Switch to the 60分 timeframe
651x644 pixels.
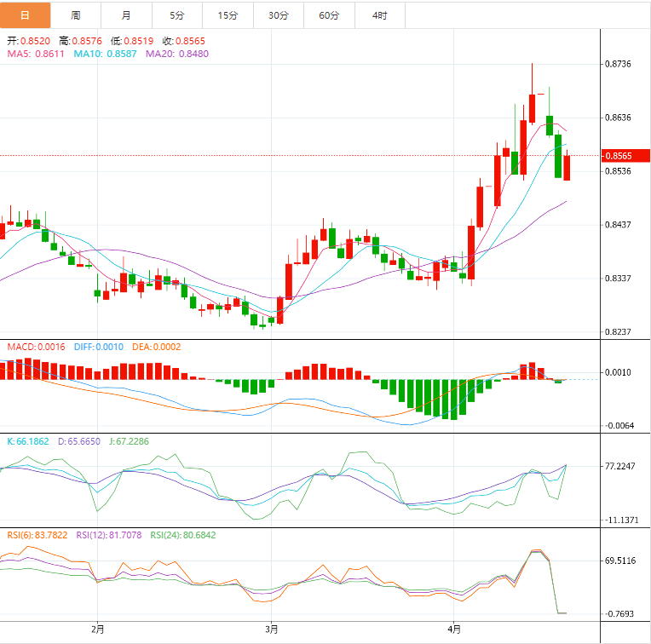[329, 15]
